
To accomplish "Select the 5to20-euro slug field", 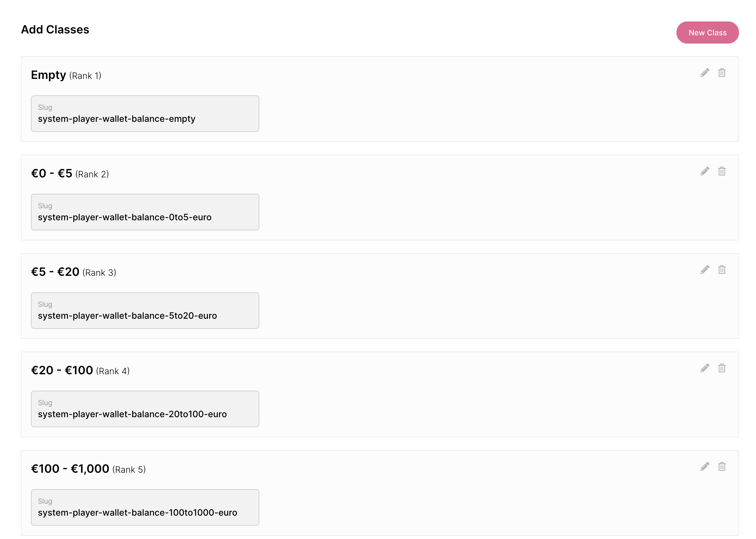I will 145,311.
